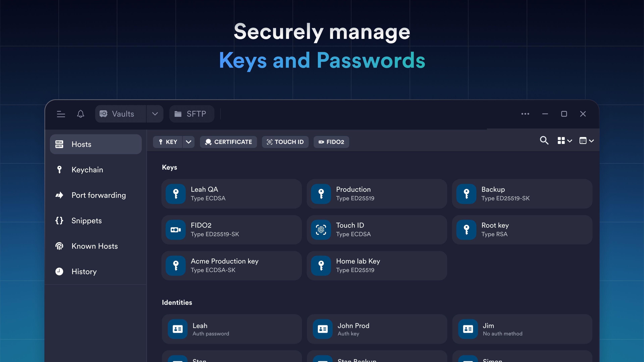Open the notifications bell icon
The height and width of the screenshot is (362, 644).
point(80,114)
